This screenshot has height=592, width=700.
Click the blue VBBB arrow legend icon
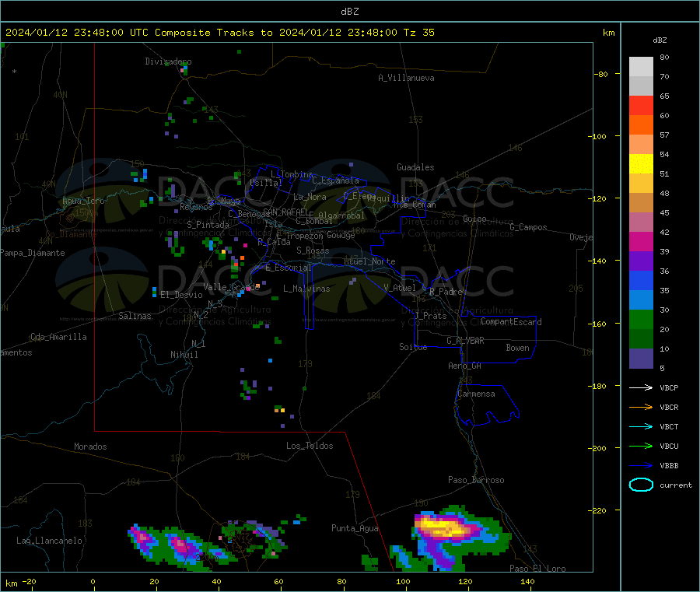(x=641, y=465)
